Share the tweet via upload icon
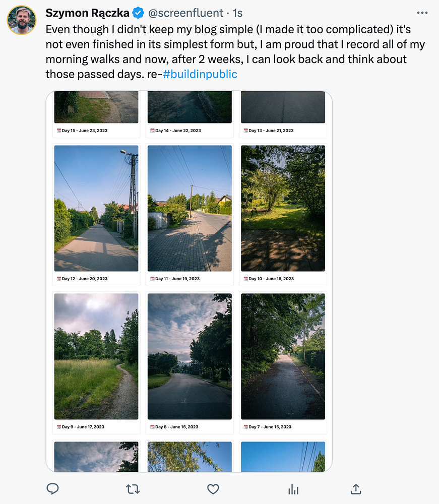439x504 pixels. tap(356, 489)
